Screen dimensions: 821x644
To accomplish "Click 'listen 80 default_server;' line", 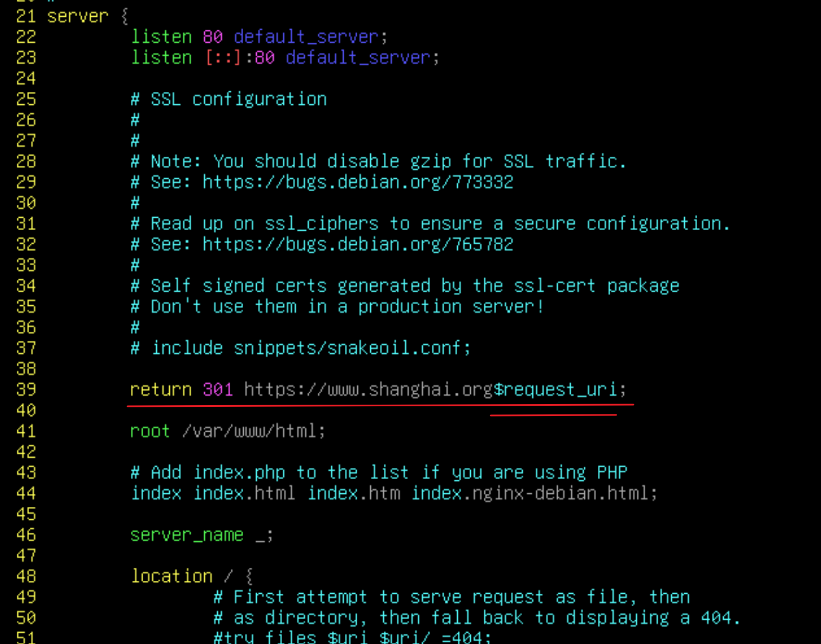I will coord(259,37).
